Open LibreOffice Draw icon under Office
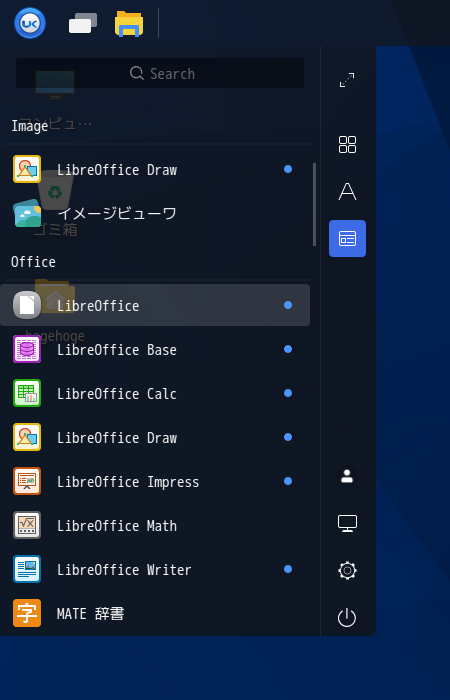Screen dimensions: 450x700 click(x=27, y=437)
